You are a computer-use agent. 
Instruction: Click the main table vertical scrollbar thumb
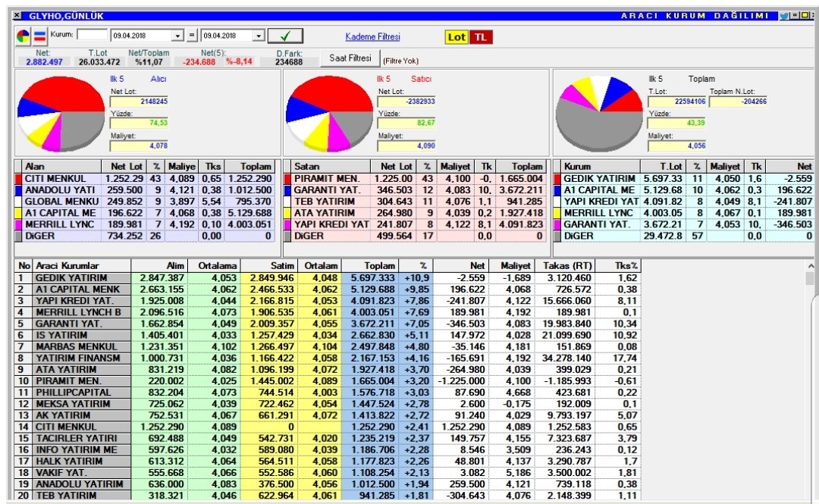coord(810,278)
